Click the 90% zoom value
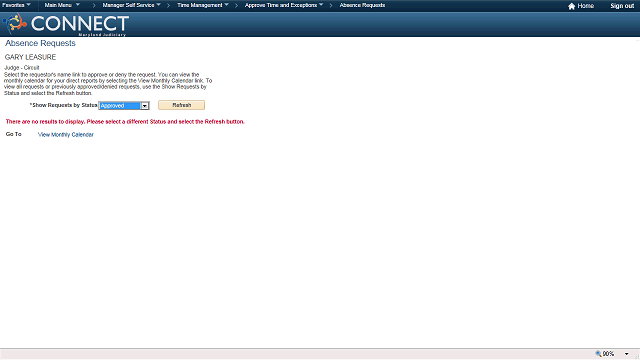 [x=608, y=354]
